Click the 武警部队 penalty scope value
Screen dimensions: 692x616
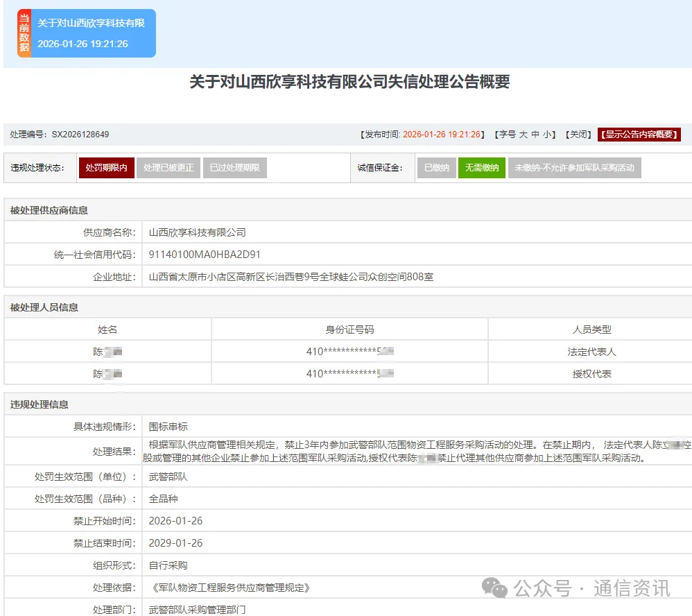pos(168,477)
